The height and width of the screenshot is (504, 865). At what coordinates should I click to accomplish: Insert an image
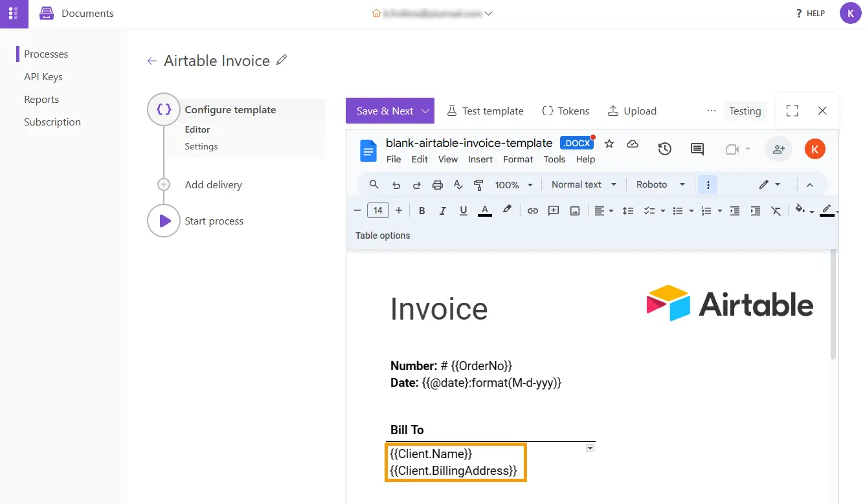574,210
